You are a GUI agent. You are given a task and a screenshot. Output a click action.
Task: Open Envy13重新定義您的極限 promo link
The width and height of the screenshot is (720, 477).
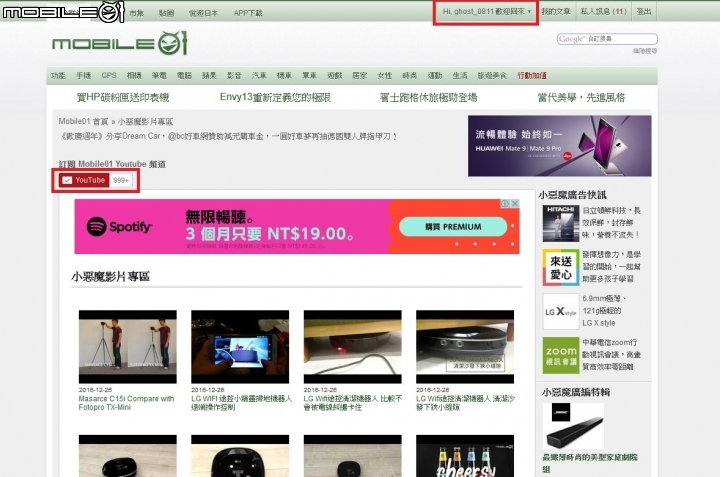point(275,97)
